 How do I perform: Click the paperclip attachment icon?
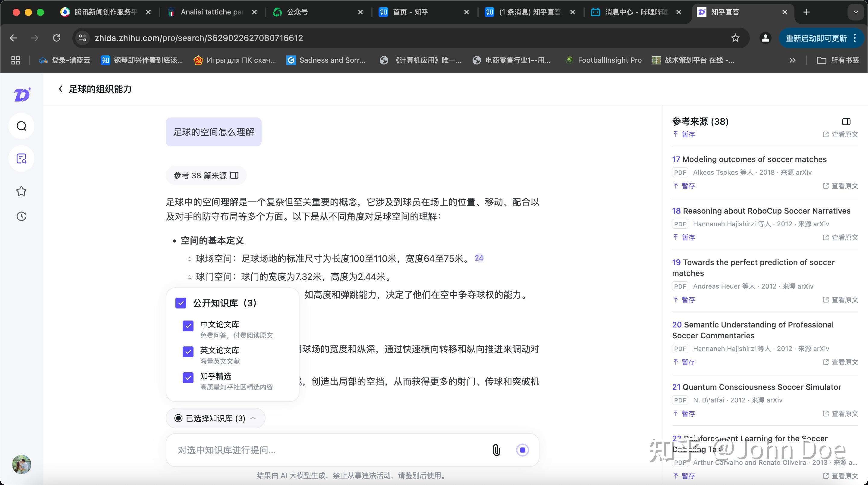tap(496, 450)
